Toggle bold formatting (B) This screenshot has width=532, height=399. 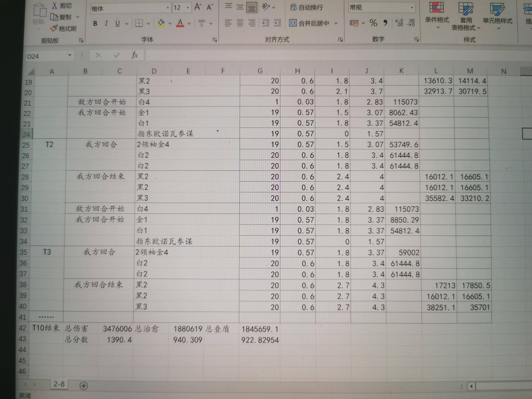pyautogui.click(x=95, y=24)
